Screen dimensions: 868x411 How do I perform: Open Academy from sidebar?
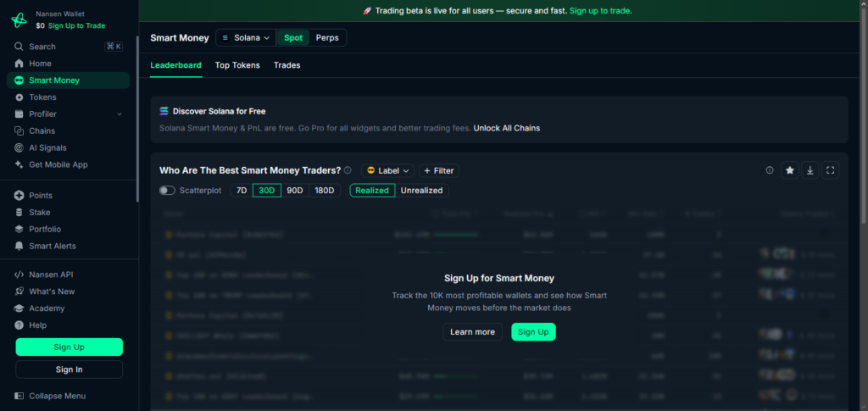(68, 308)
